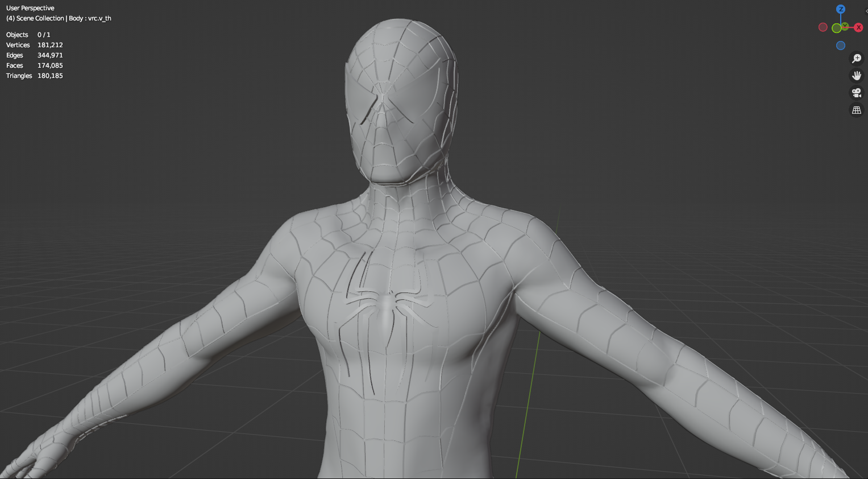
Task: Click the blue Z axis on navigation gizmo
Action: click(841, 9)
